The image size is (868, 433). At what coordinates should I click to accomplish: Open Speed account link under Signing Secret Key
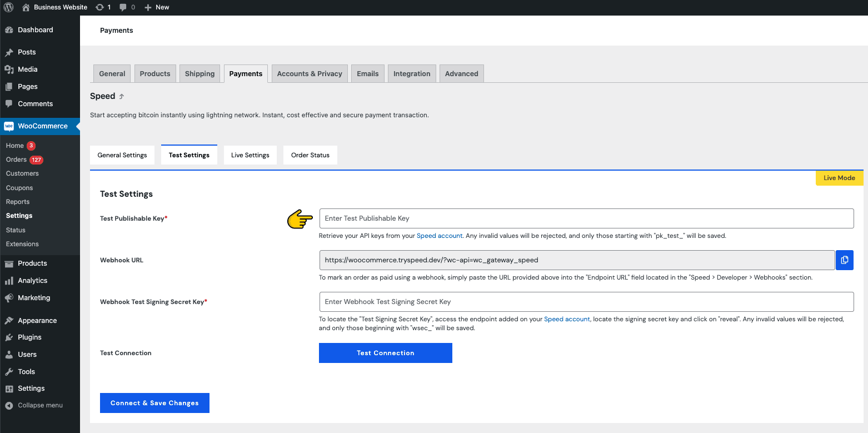point(567,319)
